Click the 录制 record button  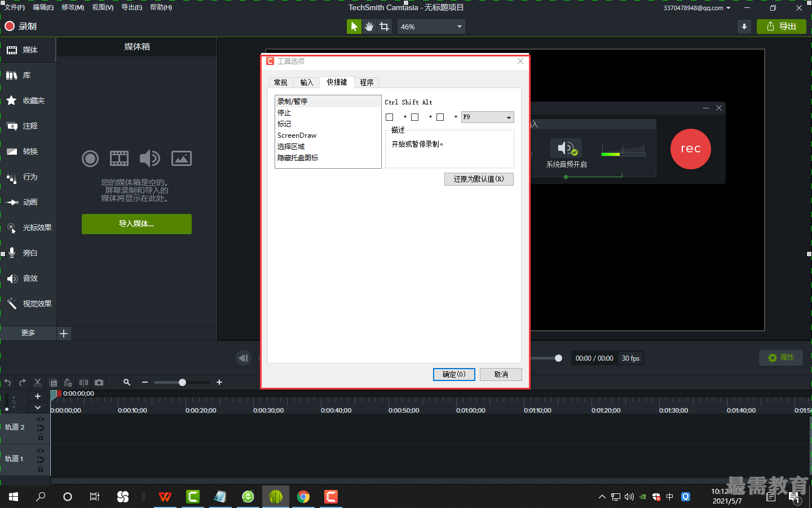point(21,27)
